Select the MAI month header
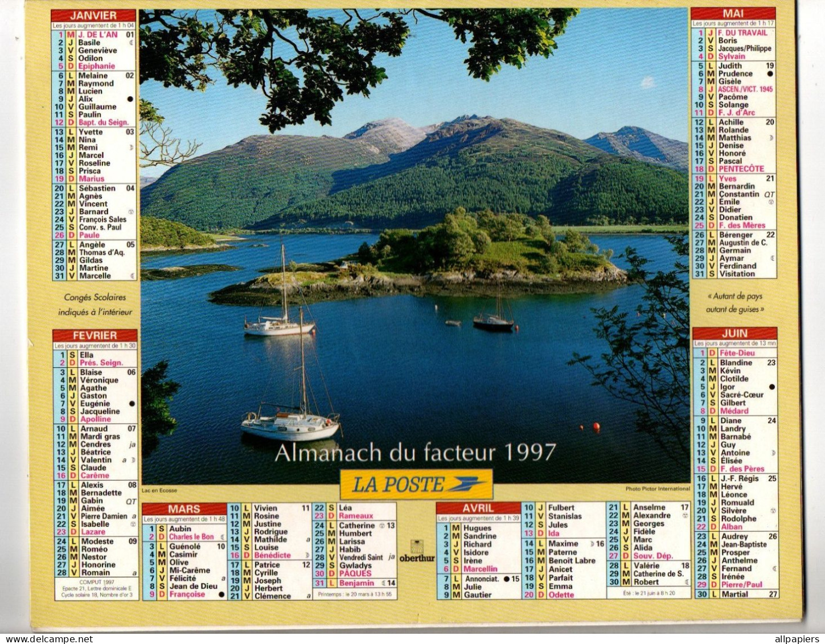 pos(733,13)
